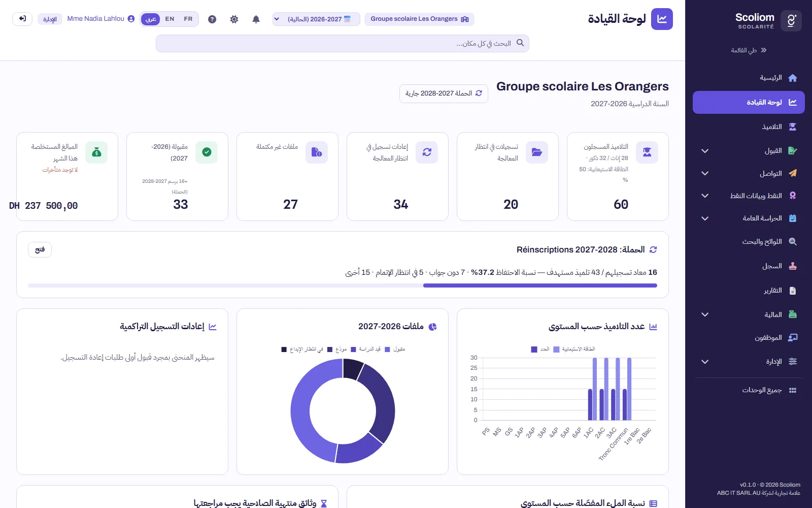Screen dimensions: 812x508
Task: Open جميع الوحدات menu item
Action: point(749,390)
